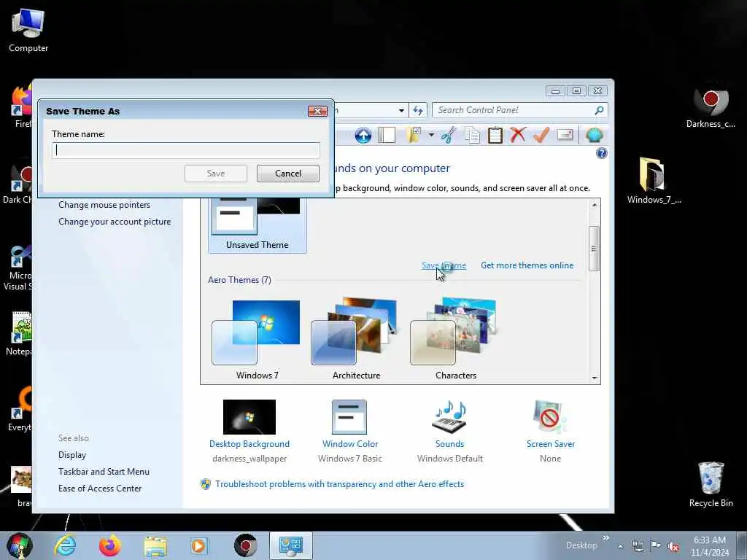The image size is (747, 560).
Task: Open Internet Explorer from taskbar
Action: point(64,545)
